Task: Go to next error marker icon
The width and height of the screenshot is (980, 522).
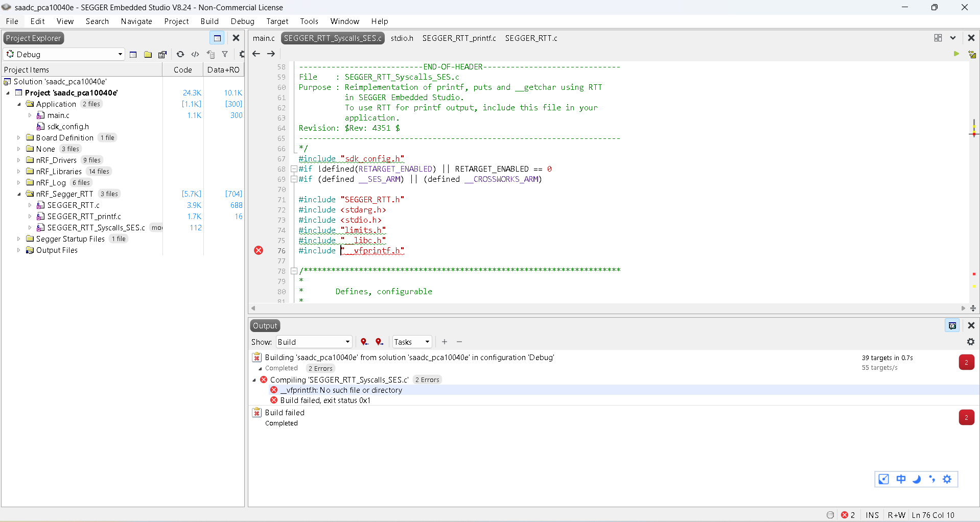Action: [x=379, y=342]
